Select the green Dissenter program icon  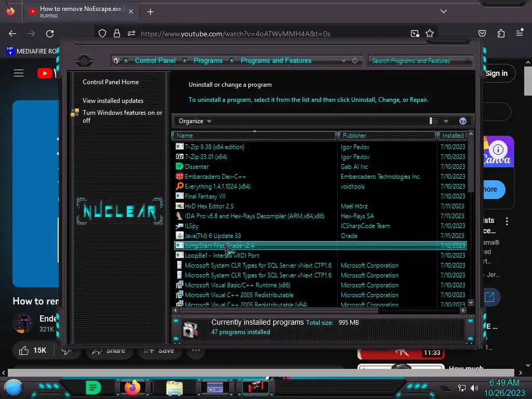pos(179,167)
